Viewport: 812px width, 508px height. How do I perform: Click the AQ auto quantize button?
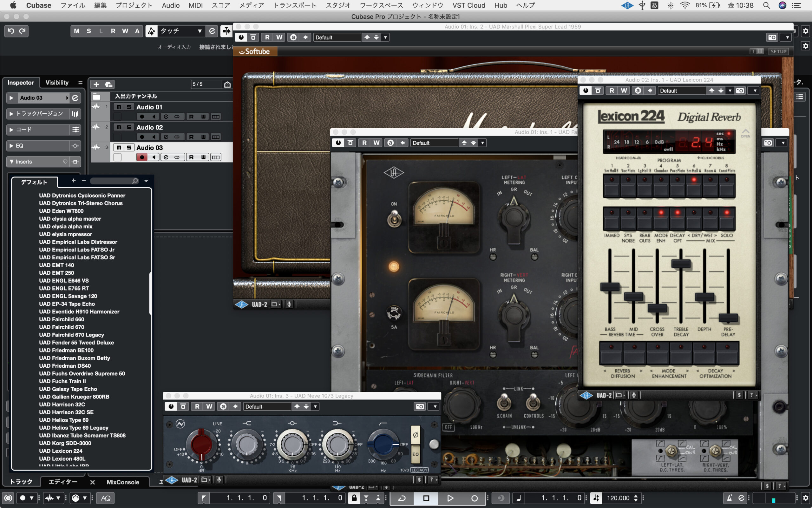click(x=105, y=498)
